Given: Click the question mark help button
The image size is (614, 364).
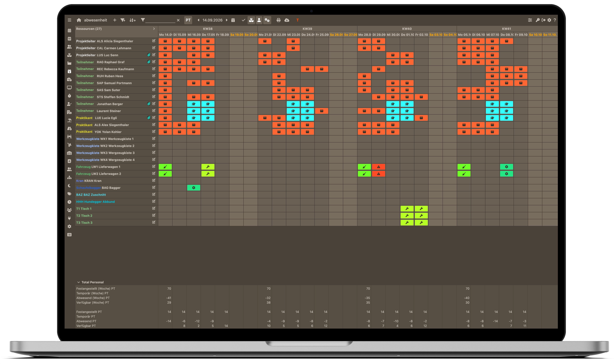Looking at the screenshot, I should click(555, 20).
